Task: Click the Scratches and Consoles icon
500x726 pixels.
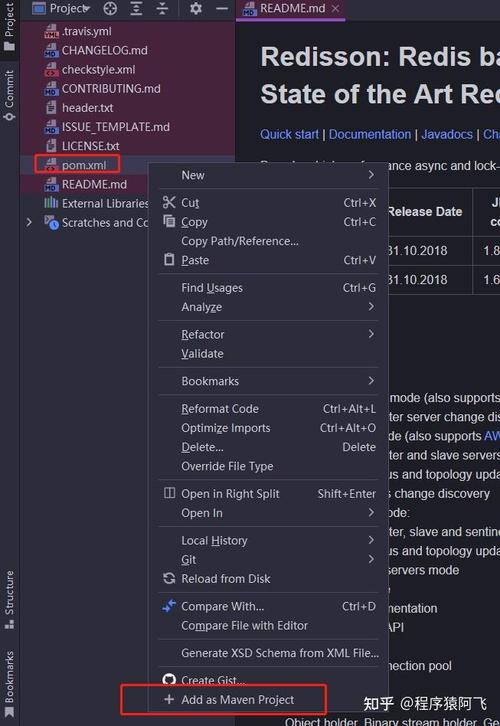Action: pyautogui.click(x=51, y=223)
